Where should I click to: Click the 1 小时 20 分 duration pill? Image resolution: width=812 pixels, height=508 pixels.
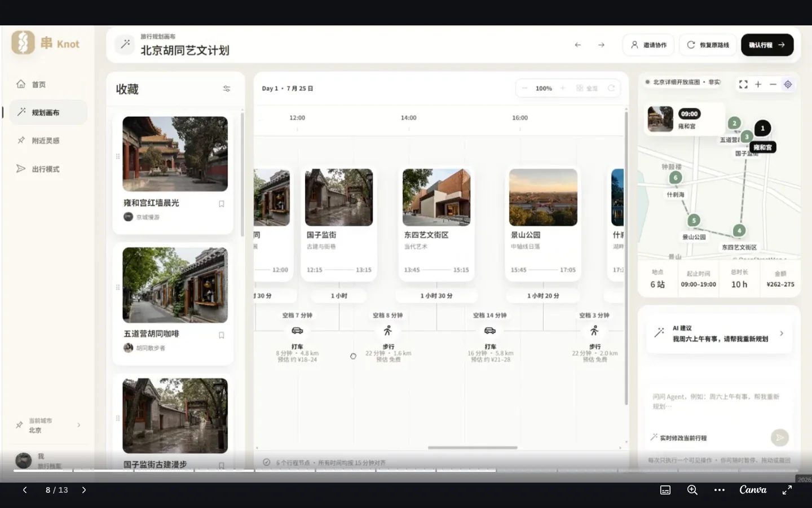(543, 296)
